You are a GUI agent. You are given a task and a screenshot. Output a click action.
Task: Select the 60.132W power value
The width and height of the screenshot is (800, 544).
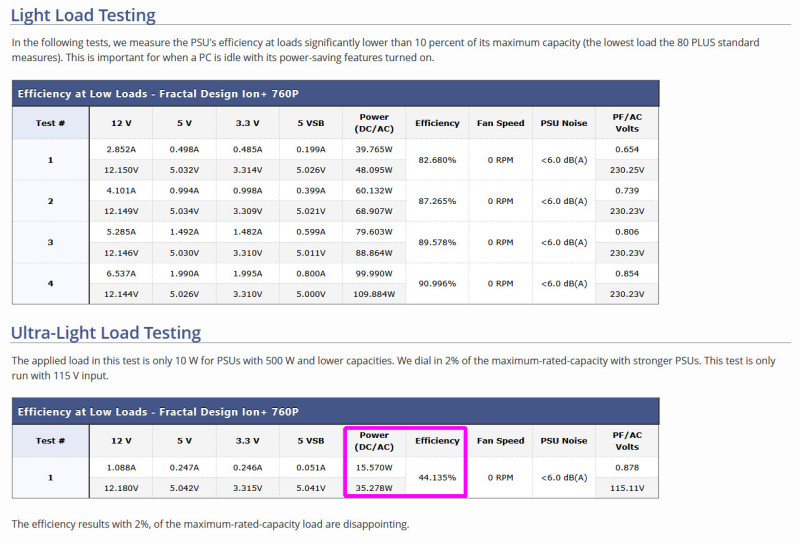click(374, 191)
